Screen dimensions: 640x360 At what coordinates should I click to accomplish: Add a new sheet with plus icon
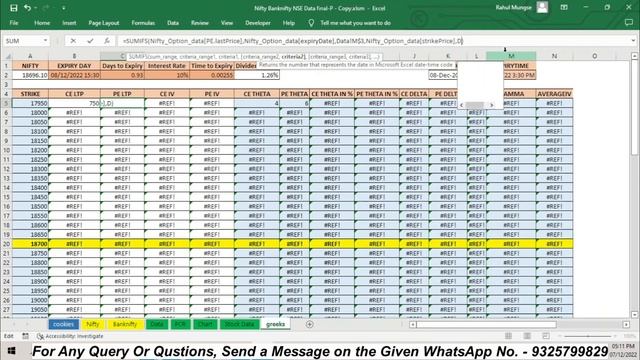click(x=309, y=324)
